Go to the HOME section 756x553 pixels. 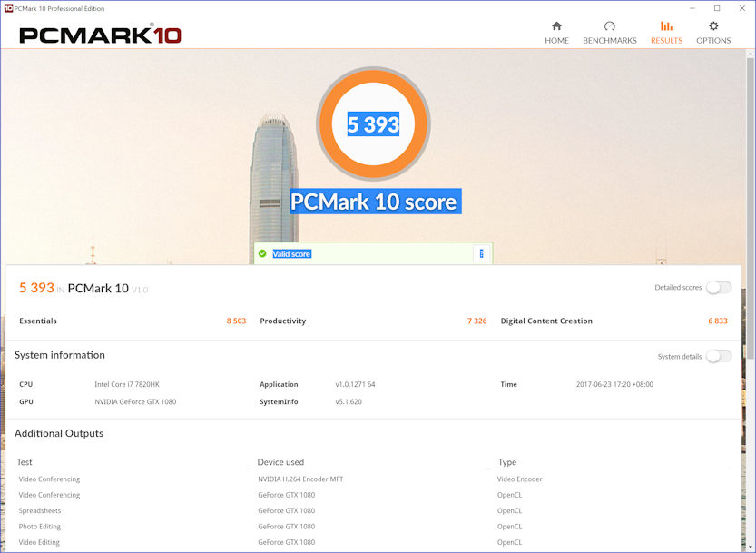point(556,33)
